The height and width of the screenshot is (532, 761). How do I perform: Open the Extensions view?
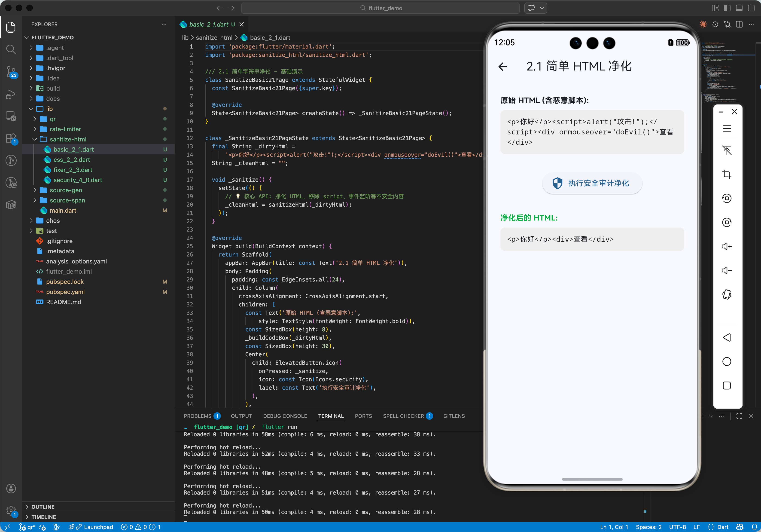tap(11, 138)
